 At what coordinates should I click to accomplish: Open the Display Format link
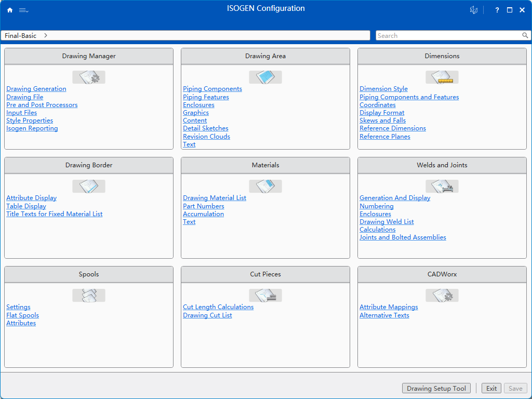382,113
